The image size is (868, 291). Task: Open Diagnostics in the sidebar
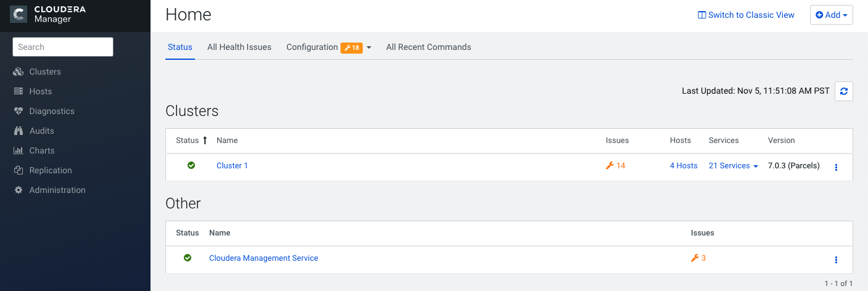coord(52,111)
